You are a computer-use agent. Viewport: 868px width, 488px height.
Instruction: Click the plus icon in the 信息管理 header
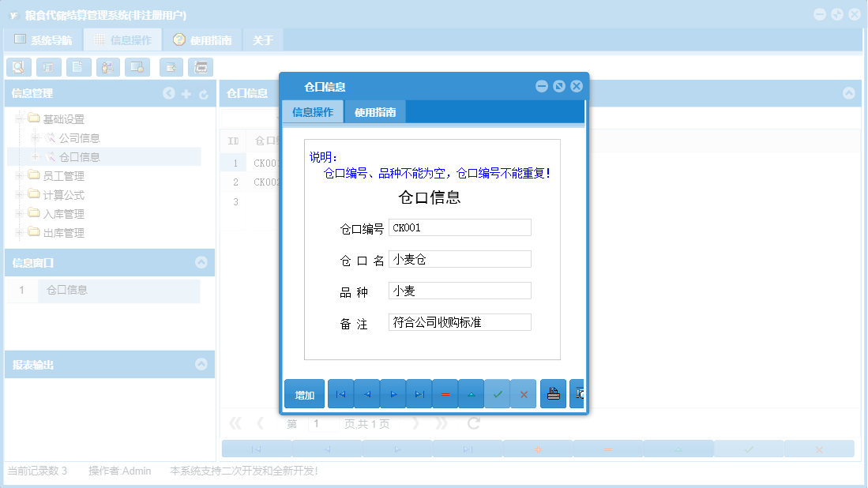tap(186, 93)
